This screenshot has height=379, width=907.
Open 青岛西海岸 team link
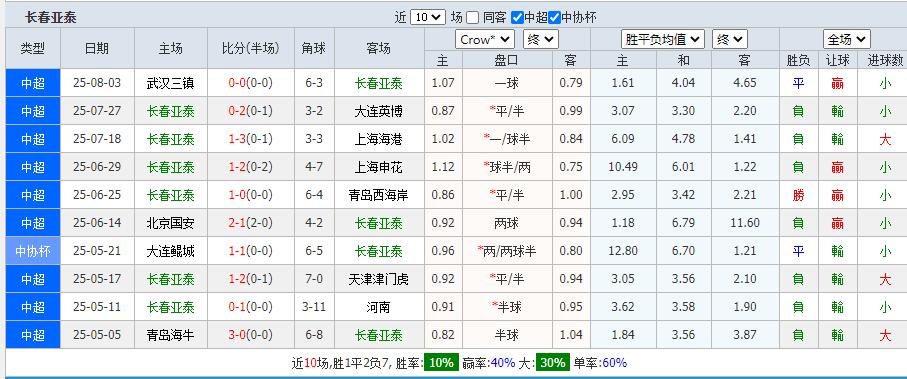pyautogui.click(x=378, y=195)
